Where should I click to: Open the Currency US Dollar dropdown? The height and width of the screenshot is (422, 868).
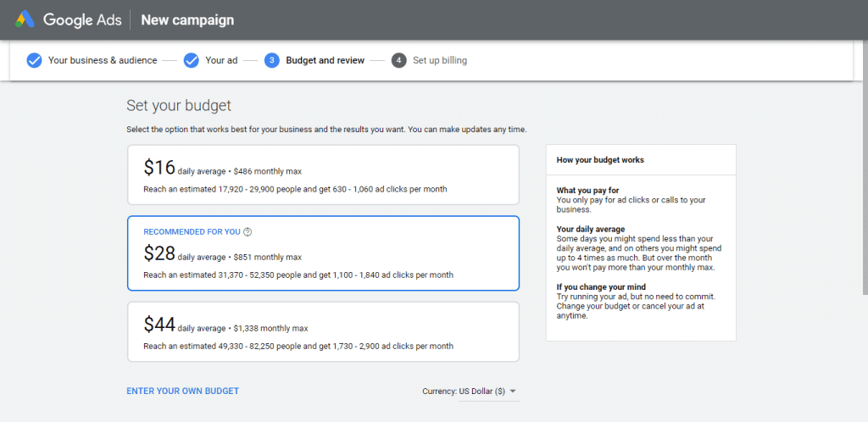469,391
